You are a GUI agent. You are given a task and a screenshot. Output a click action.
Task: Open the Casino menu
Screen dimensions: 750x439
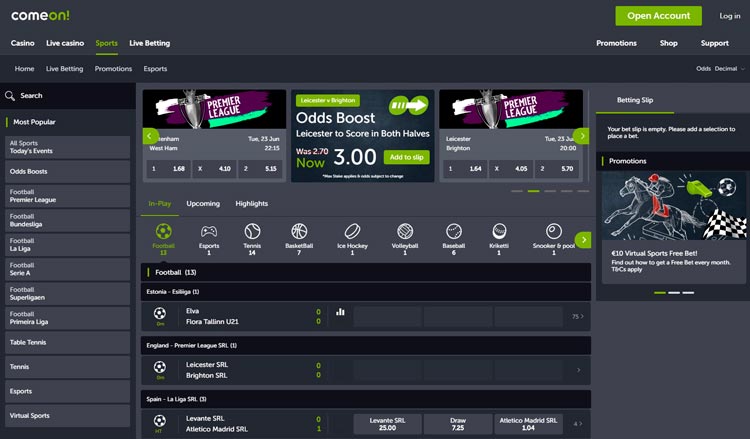22,43
